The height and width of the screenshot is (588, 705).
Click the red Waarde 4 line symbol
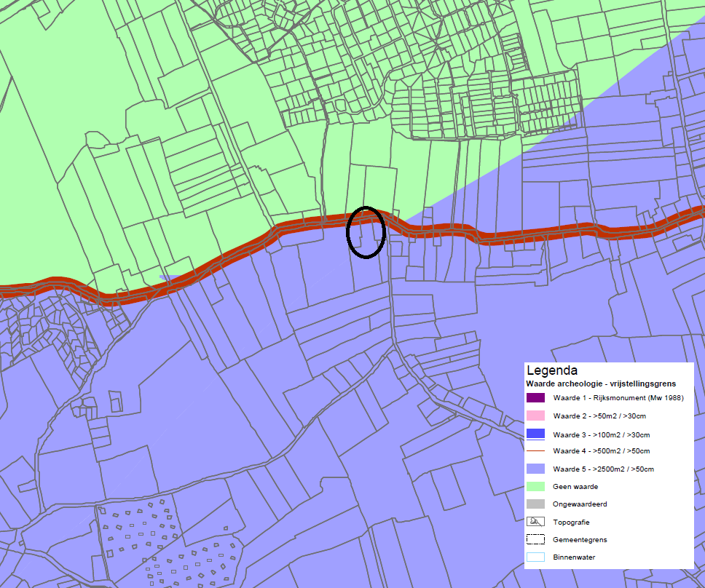535,451
